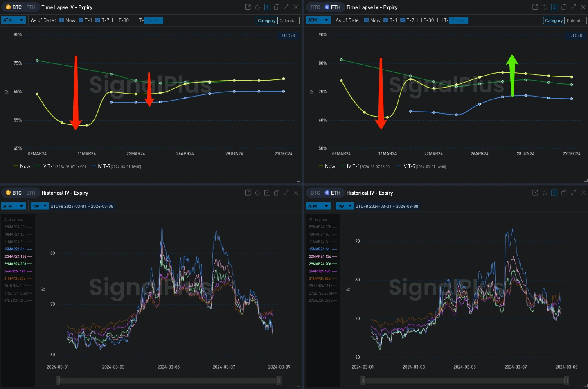Open the ATM dropdown in BTC Time Lapse panel
Screen dimensions: 588x389
click(14, 20)
